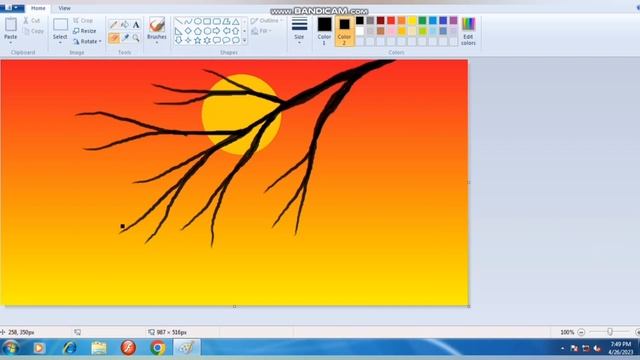Viewport: 640px width, 360px height.
Task: Open the shape Fill dropdown
Action: pyautogui.click(x=262, y=31)
